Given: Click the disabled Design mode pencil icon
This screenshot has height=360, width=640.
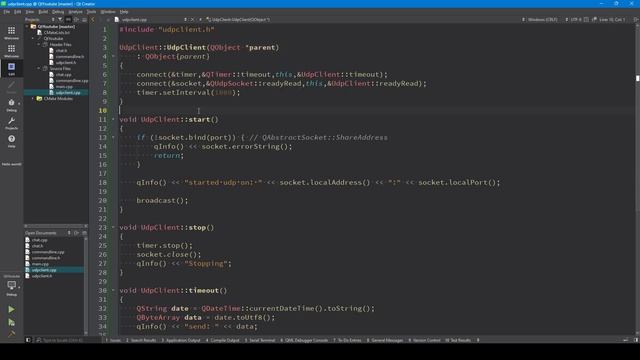Looking at the screenshot, I should (x=11, y=86).
